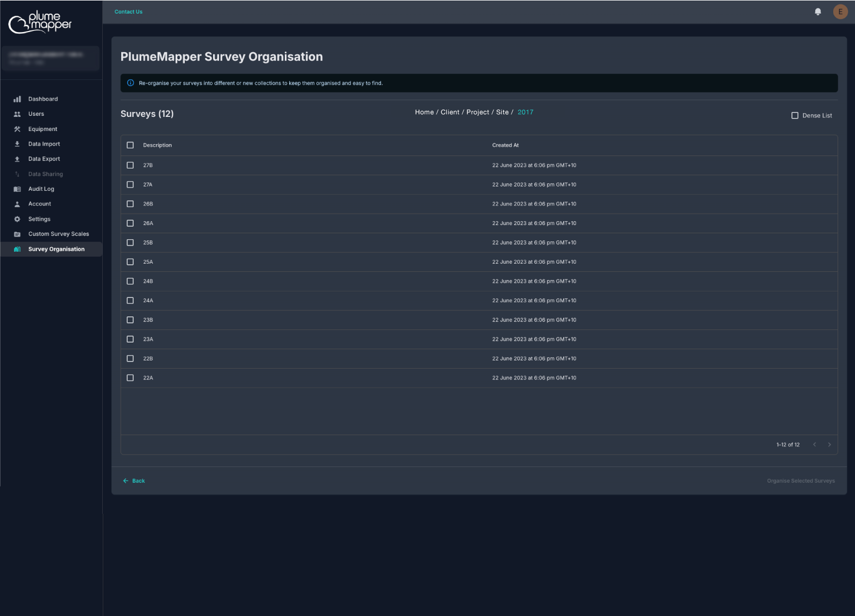
Task: Click the info icon in banner
Action: pyautogui.click(x=130, y=83)
